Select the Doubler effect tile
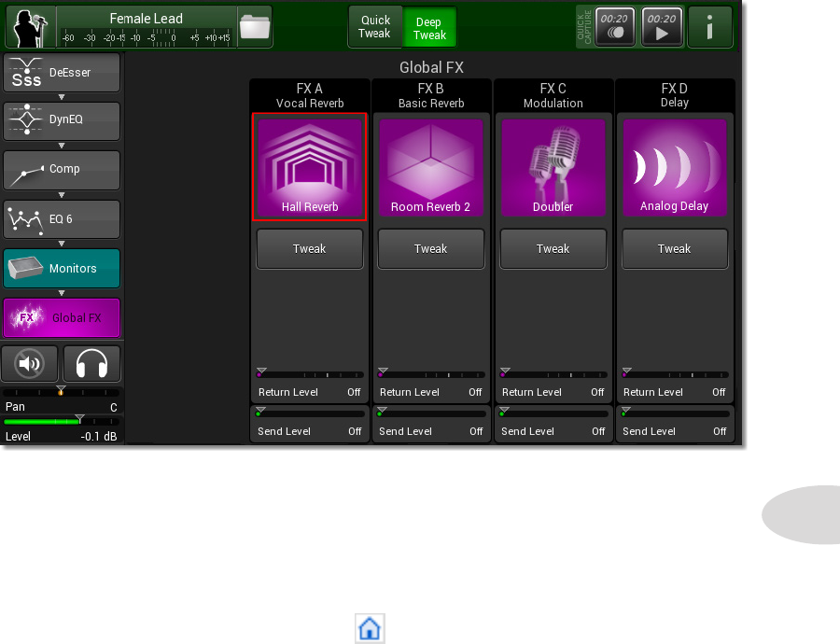 (x=553, y=168)
